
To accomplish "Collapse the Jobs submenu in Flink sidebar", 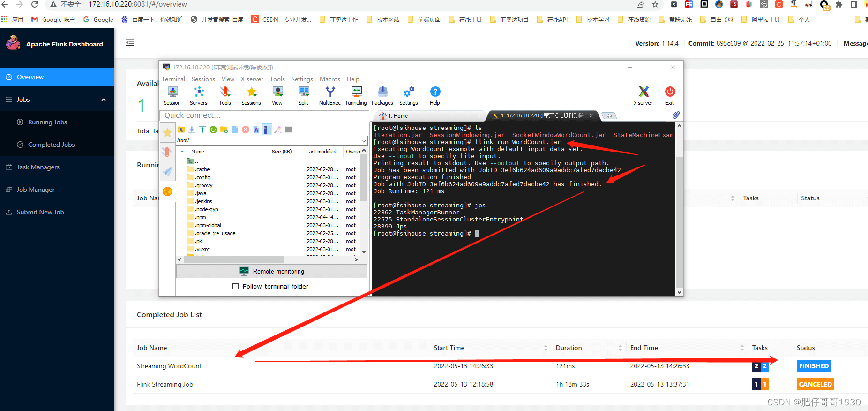I will click(104, 100).
